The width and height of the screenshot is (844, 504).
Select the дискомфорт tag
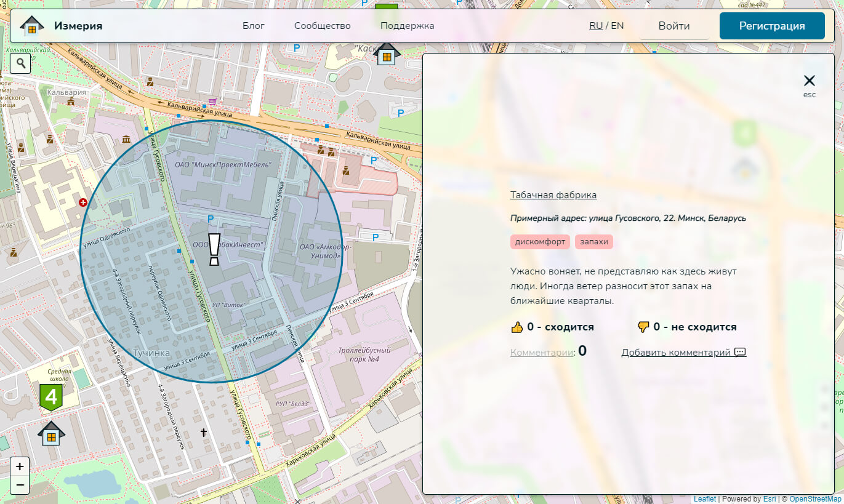click(x=541, y=242)
